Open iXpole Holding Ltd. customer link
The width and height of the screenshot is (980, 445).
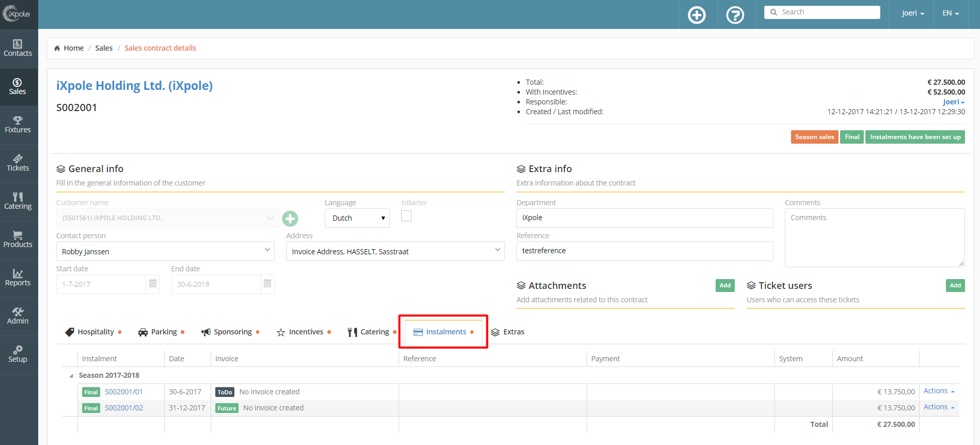(x=134, y=86)
